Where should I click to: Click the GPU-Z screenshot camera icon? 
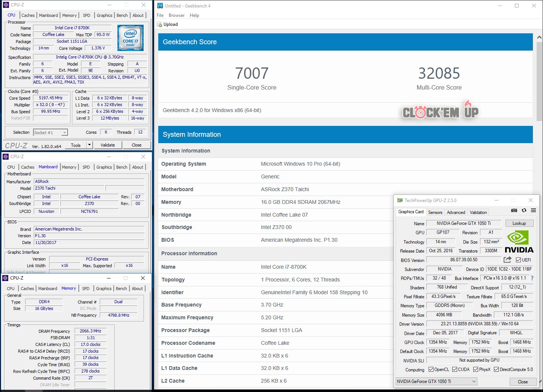pyautogui.click(x=514, y=211)
